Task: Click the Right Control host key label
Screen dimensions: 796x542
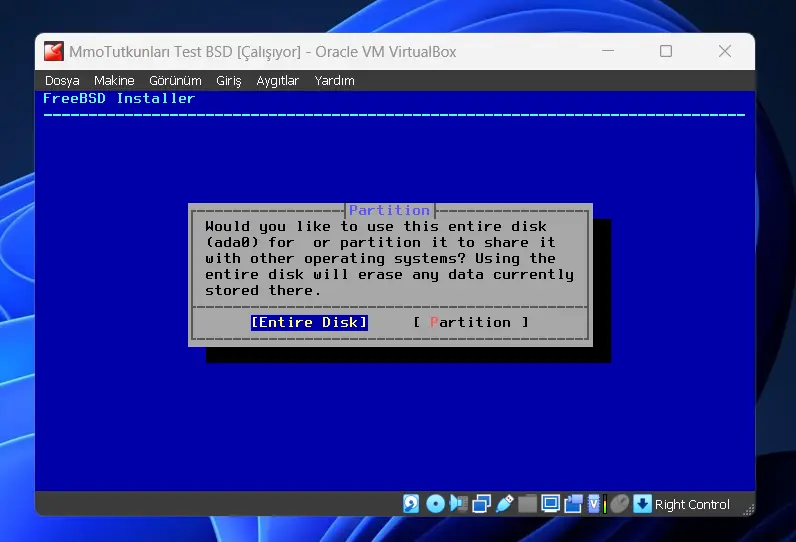Action: (692, 504)
